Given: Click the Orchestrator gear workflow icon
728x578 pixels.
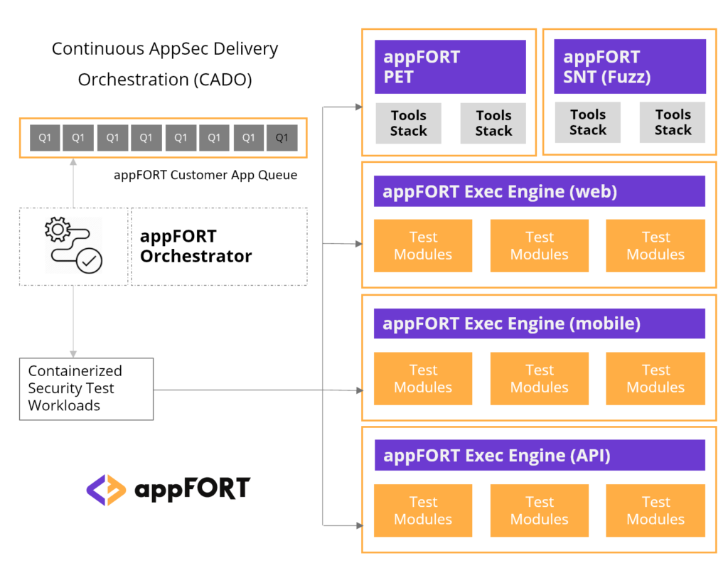Looking at the screenshot, I should [74, 246].
